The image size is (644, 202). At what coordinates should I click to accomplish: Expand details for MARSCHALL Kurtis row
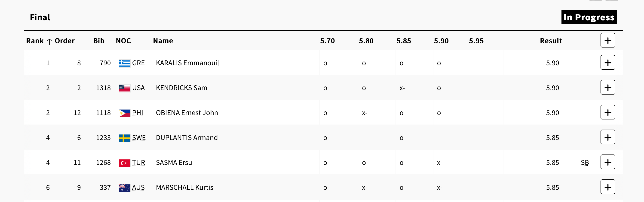click(608, 187)
